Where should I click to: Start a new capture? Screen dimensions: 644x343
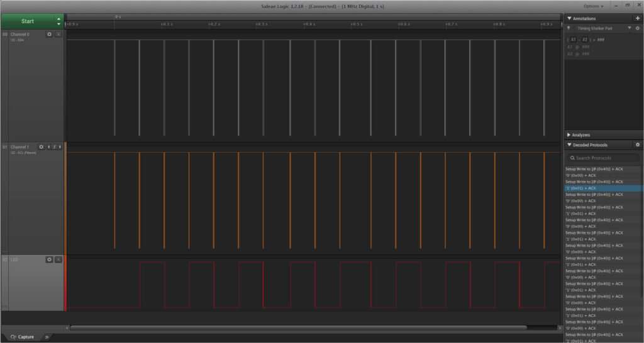(x=28, y=21)
